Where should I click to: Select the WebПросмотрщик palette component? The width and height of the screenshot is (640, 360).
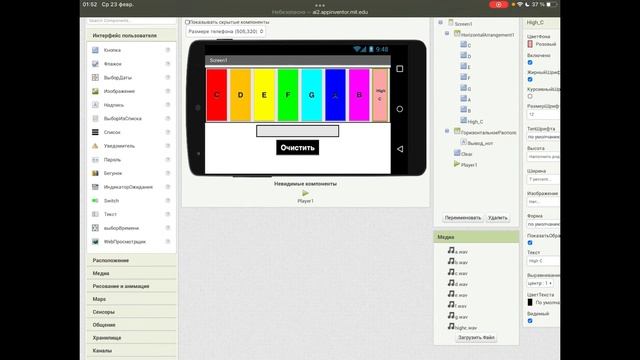124,242
